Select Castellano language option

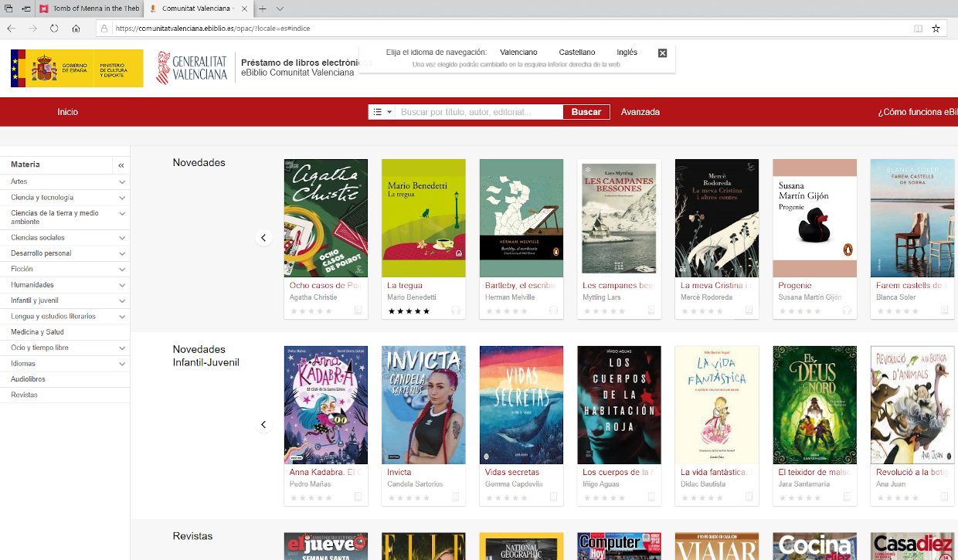point(577,53)
